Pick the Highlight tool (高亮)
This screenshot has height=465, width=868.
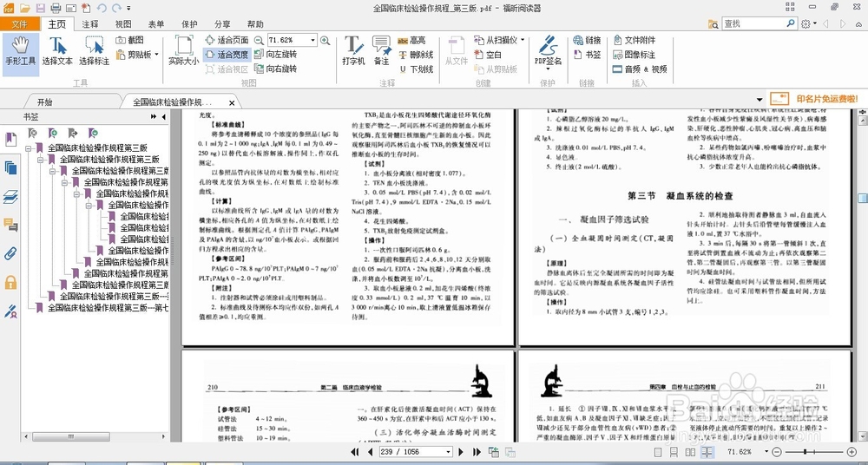(411, 41)
